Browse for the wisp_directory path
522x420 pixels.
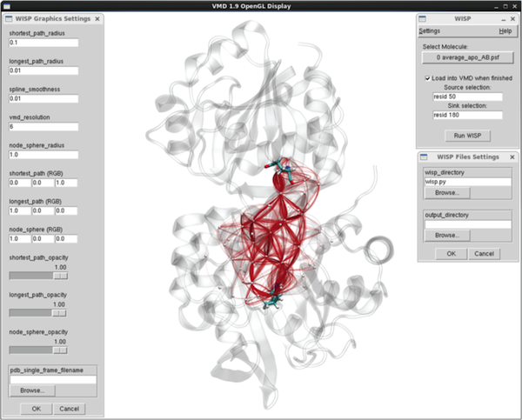coord(448,193)
